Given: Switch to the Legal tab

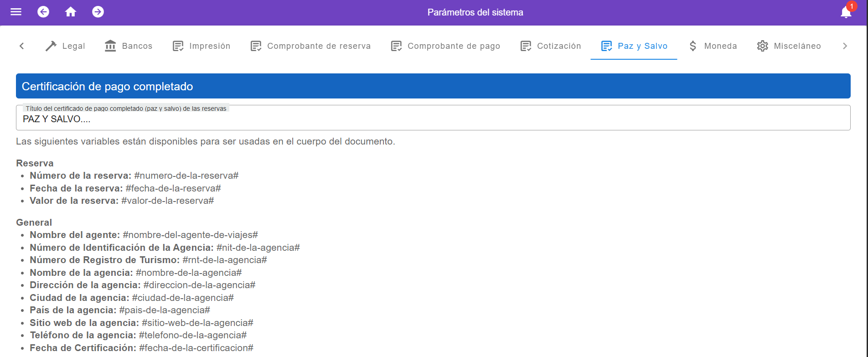Looking at the screenshot, I should [x=65, y=46].
